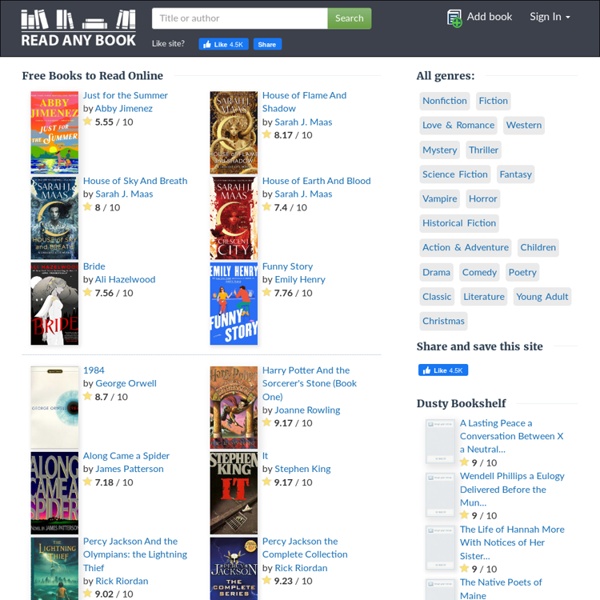Click the Title or author search field
The width and height of the screenshot is (600, 600).
(239, 18)
